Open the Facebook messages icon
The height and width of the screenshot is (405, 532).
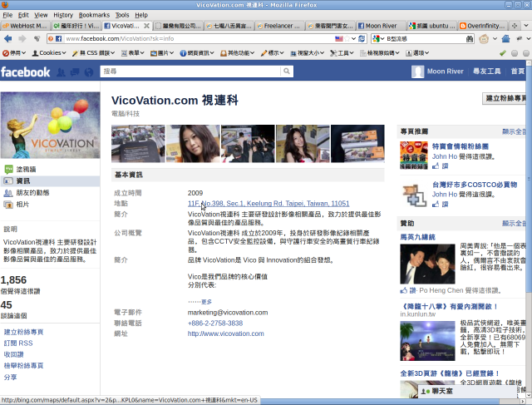coord(75,72)
